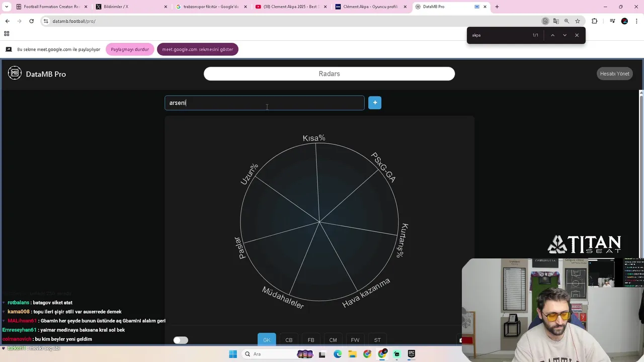
Task: Close the Bildirimler / X tab
Action: (166, 7)
